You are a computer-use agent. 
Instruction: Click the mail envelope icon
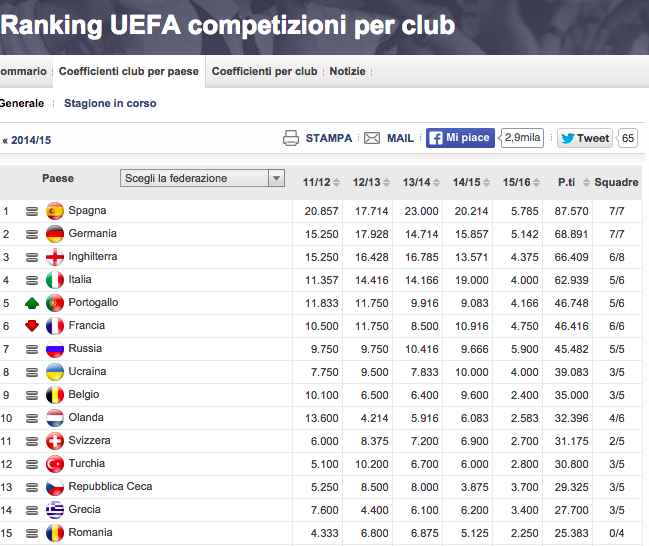(371, 138)
